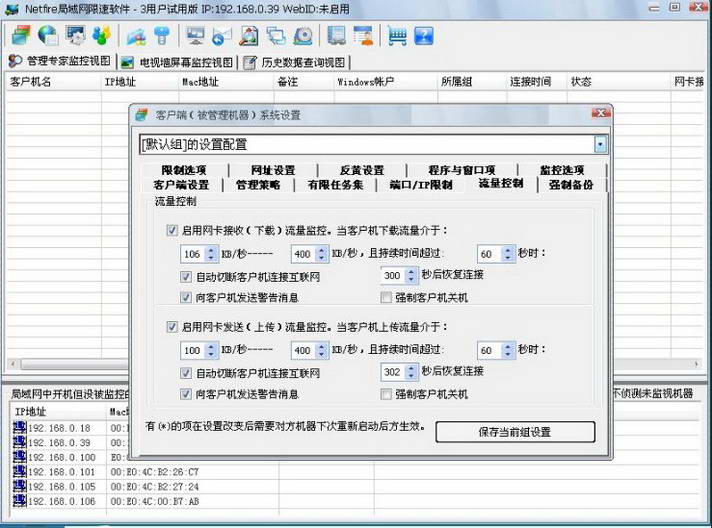Click computer icon beside 192.168.0.39
Image resolution: width=712 pixels, height=528 pixels.
click(x=20, y=442)
